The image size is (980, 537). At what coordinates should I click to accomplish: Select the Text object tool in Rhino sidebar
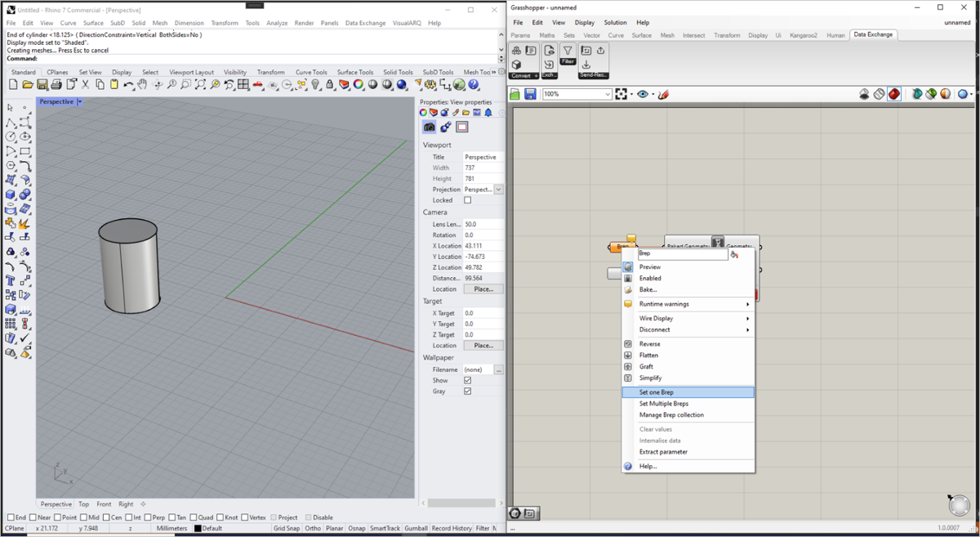[10, 280]
